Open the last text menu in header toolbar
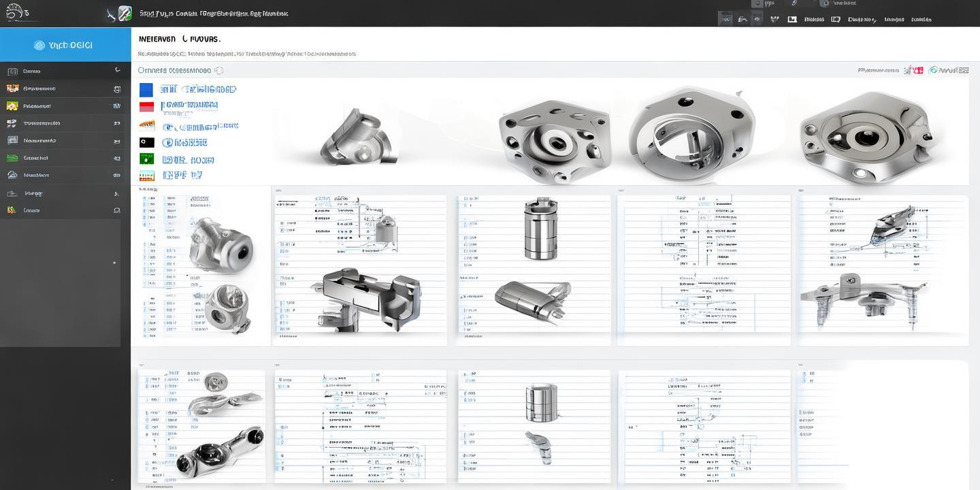 coord(921,20)
